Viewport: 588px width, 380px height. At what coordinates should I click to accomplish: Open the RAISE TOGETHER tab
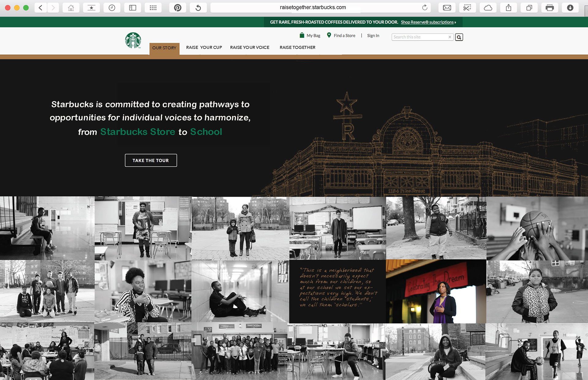(297, 47)
